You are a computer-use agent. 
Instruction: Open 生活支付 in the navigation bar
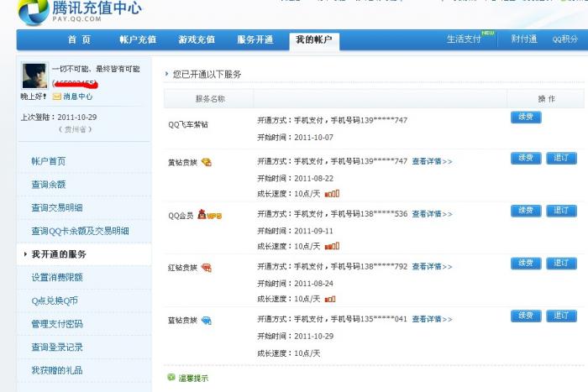(x=464, y=39)
